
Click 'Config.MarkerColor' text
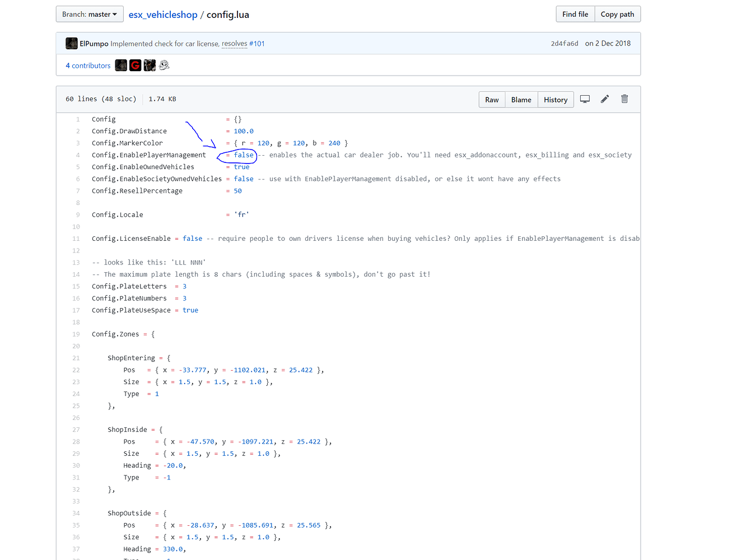[x=127, y=143]
